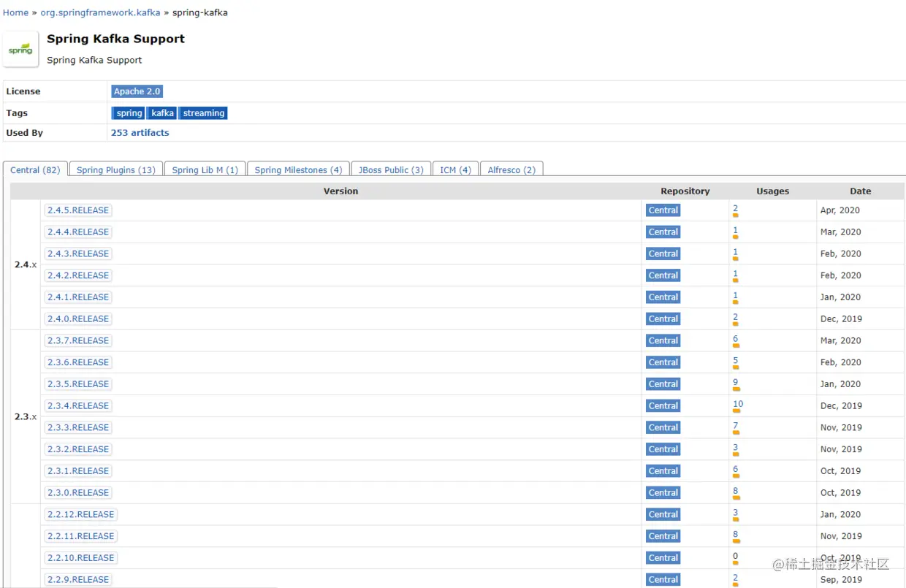Open version 2.3.3.RELEASE
Image resolution: width=906 pixels, height=588 pixels.
click(78, 427)
